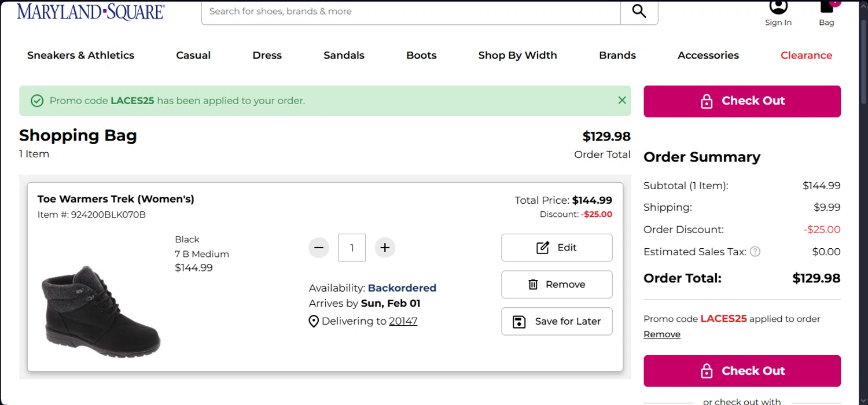Viewport: 868px width, 405px height.
Task: Open the Clearance menu
Action: pos(806,56)
